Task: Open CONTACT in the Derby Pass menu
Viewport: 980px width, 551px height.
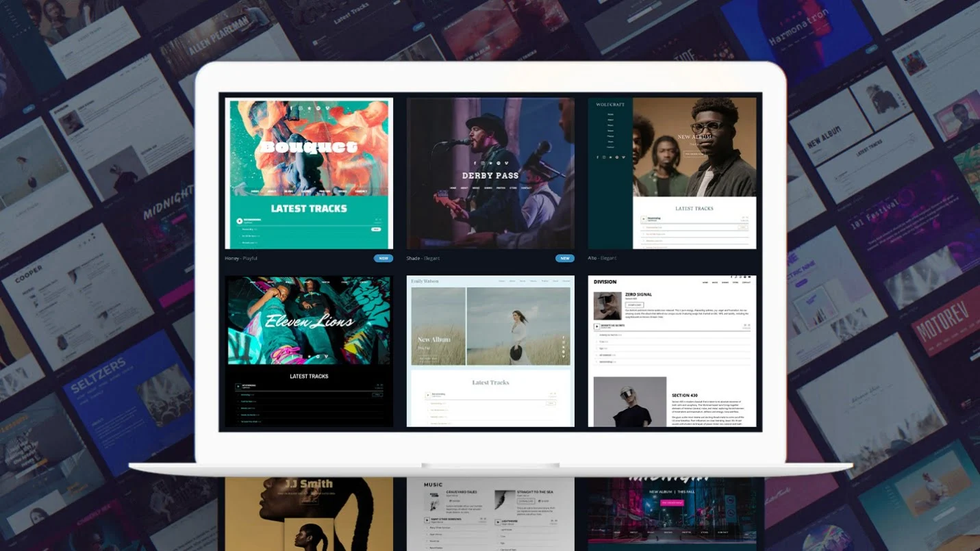Action: pos(526,188)
